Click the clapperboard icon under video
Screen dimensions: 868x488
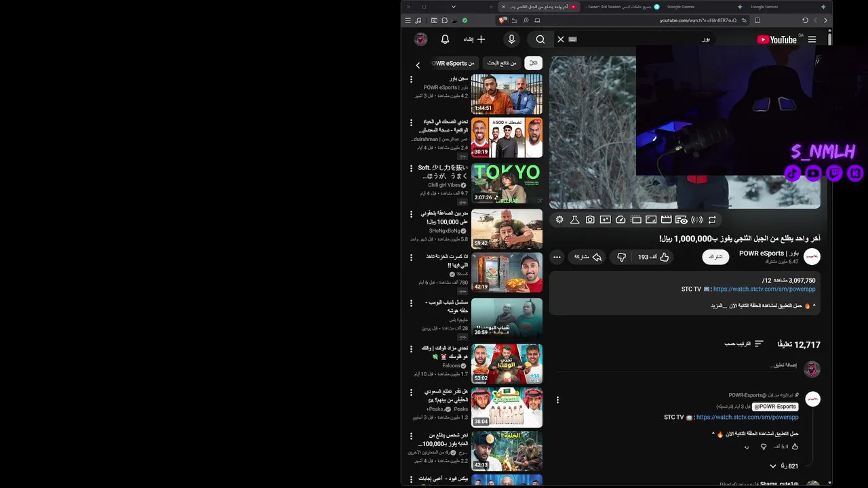click(x=666, y=220)
